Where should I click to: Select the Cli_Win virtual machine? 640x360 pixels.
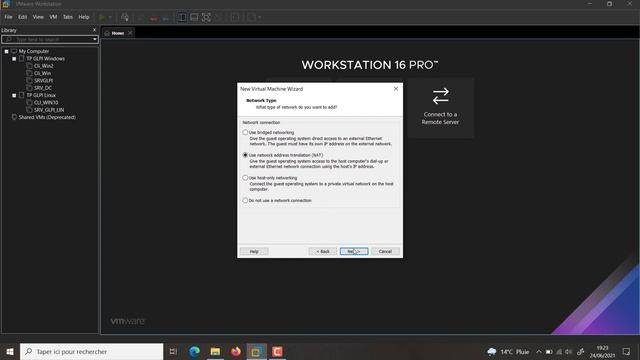(42, 73)
